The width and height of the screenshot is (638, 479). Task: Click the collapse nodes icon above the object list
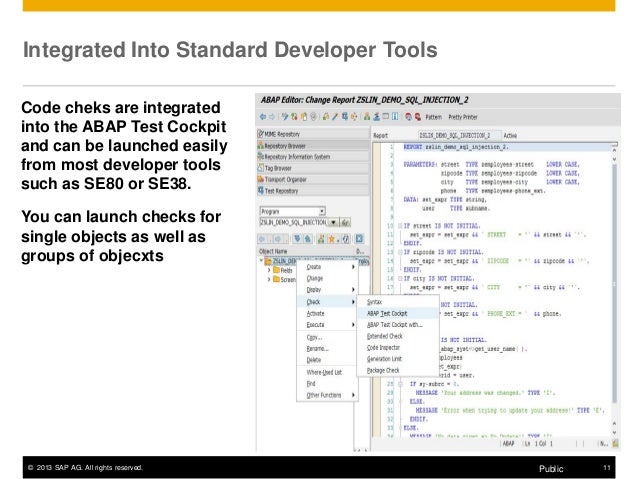308,239
